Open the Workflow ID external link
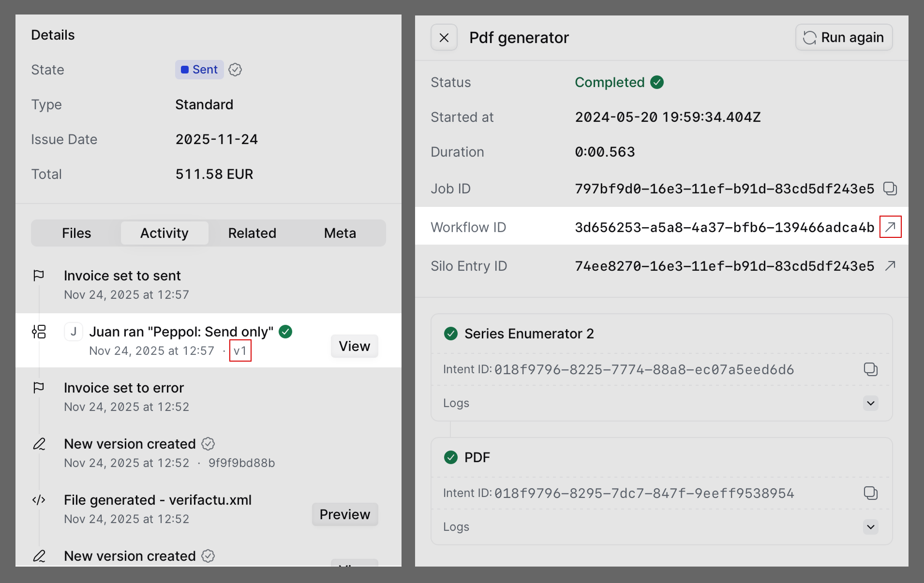The width and height of the screenshot is (924, 583). coord(891,227)
